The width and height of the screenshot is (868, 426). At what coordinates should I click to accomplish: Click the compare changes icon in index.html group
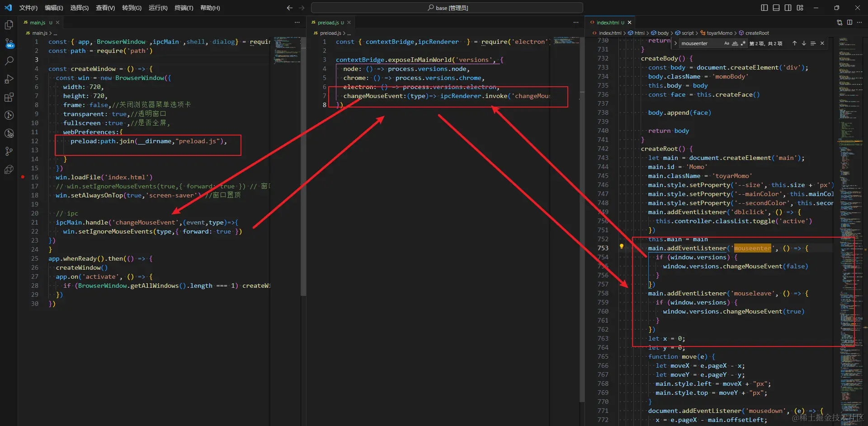(840, 22)
